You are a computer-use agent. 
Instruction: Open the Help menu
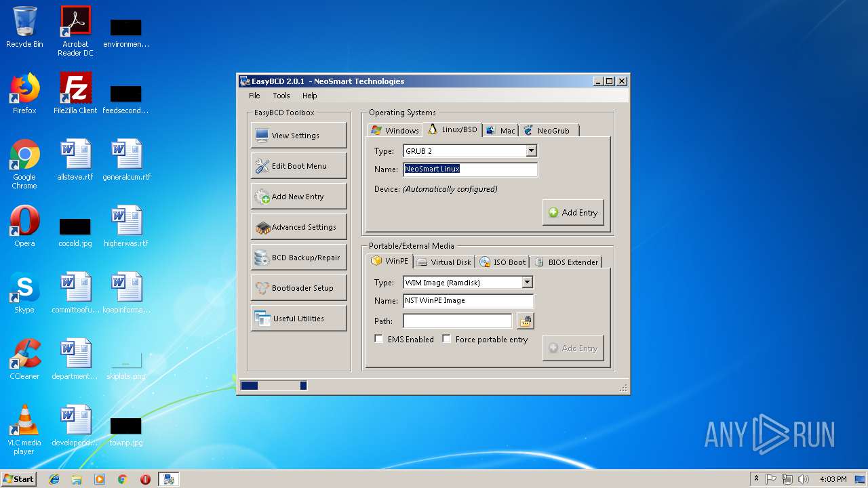point(310,96)
